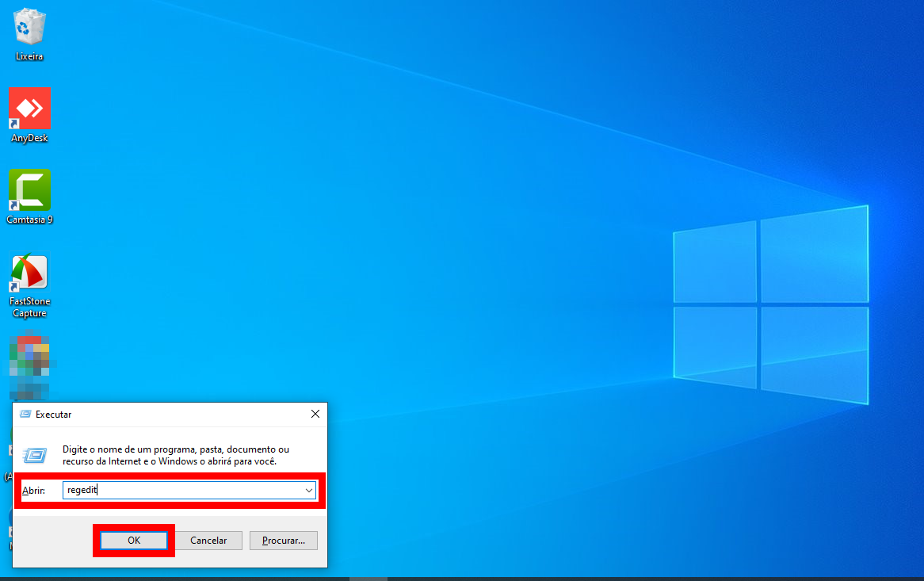Select the blurred desktop icon below FastStone
Screen dimensions: 924x581
29,366
